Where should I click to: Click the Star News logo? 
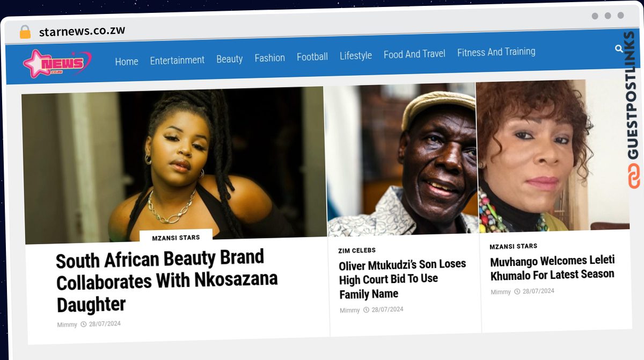[57, 64]
